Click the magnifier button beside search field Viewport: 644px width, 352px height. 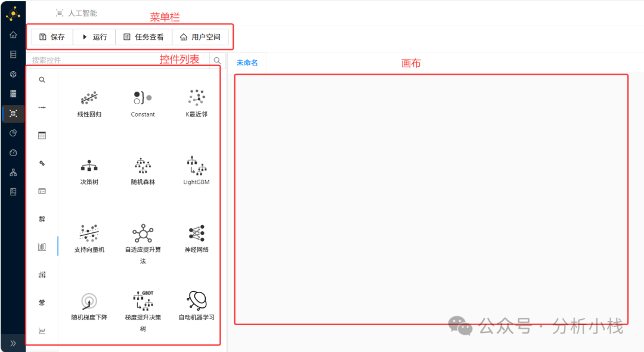click(217, 61)
